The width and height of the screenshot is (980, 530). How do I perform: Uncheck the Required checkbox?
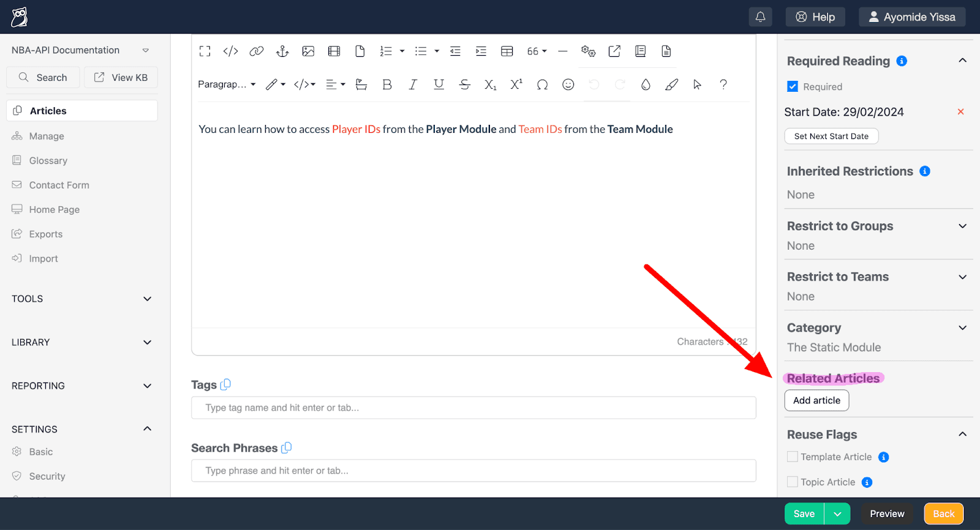(793, 86)
